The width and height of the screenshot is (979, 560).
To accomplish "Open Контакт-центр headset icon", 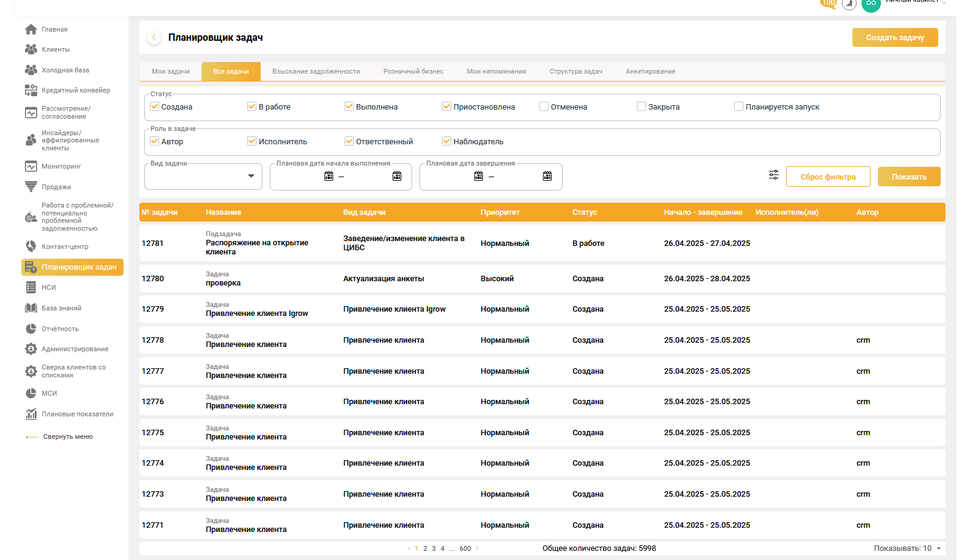I will [x=31, y=247].
